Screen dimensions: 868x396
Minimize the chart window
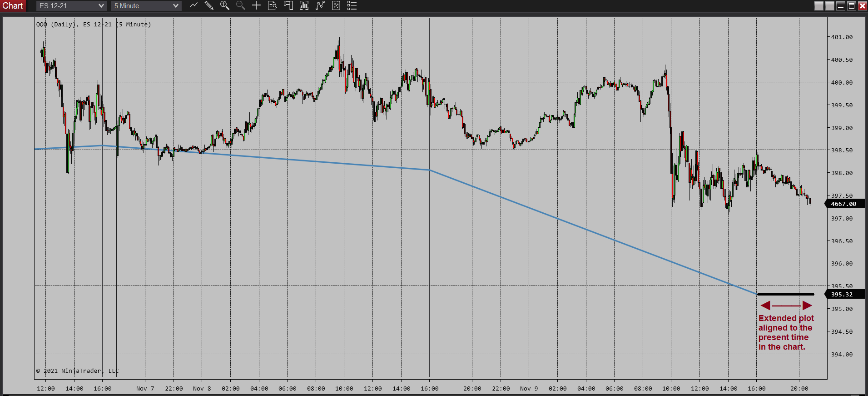coord(841,6)
